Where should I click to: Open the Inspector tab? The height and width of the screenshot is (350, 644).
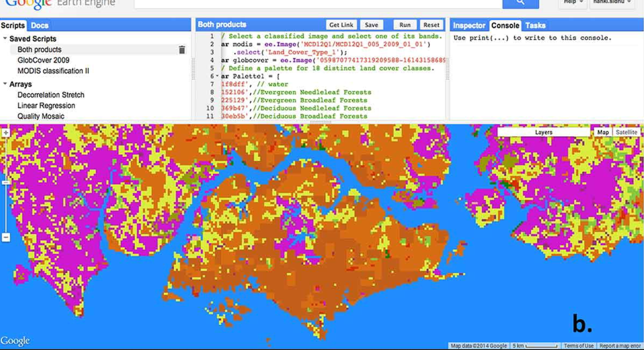tap(469, 25)
